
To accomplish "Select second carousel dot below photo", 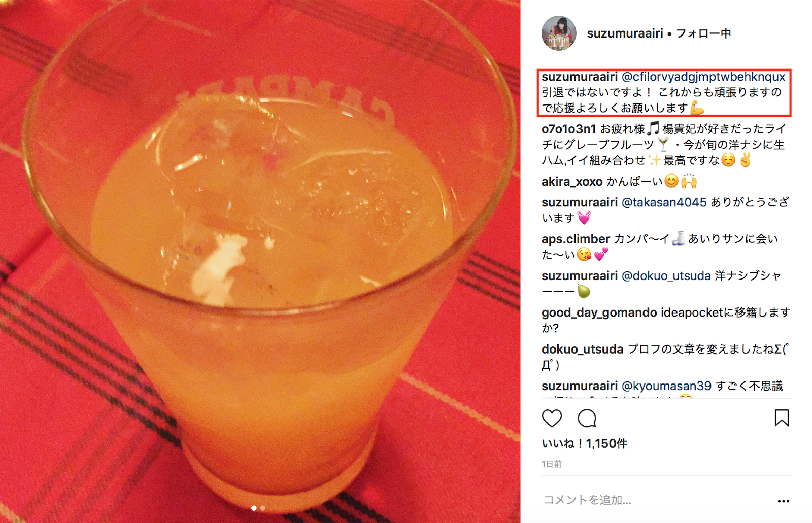I will [x=262, y=508].
